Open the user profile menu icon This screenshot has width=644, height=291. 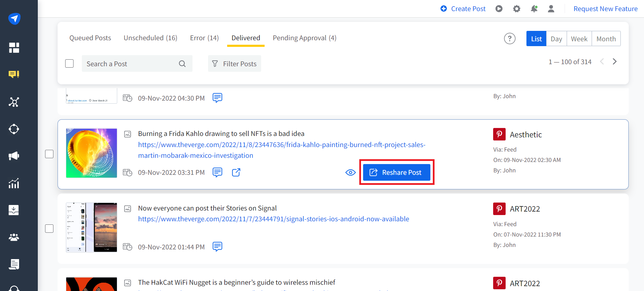[551, 9]
